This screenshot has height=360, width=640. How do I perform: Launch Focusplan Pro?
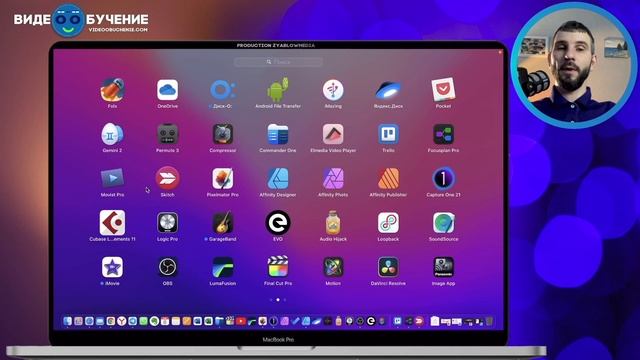(x=443, y=134)
